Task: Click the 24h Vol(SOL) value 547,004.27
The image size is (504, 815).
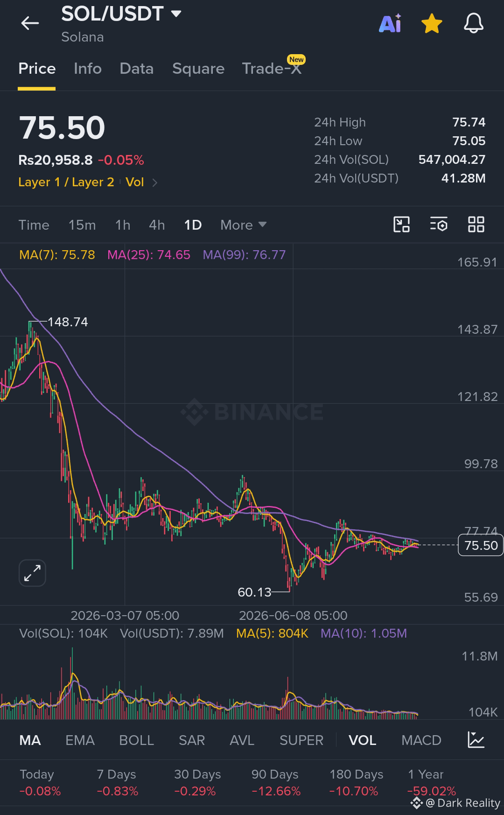Action: 452,160
